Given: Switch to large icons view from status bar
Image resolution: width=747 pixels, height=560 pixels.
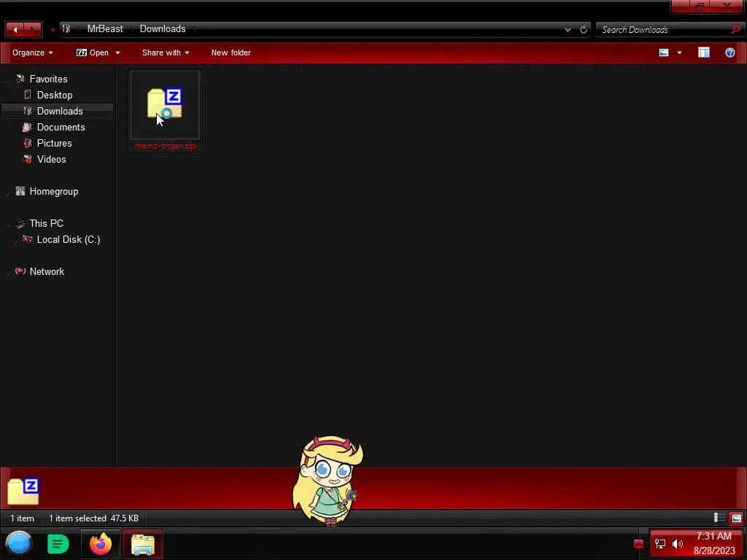Looking at the screenshot, I should tap(737, 518).
